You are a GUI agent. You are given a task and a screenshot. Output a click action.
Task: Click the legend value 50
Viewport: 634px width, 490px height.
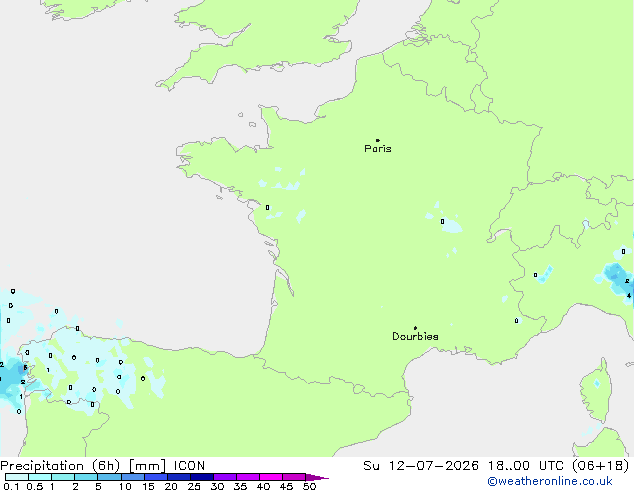click(x=309, y=486)
